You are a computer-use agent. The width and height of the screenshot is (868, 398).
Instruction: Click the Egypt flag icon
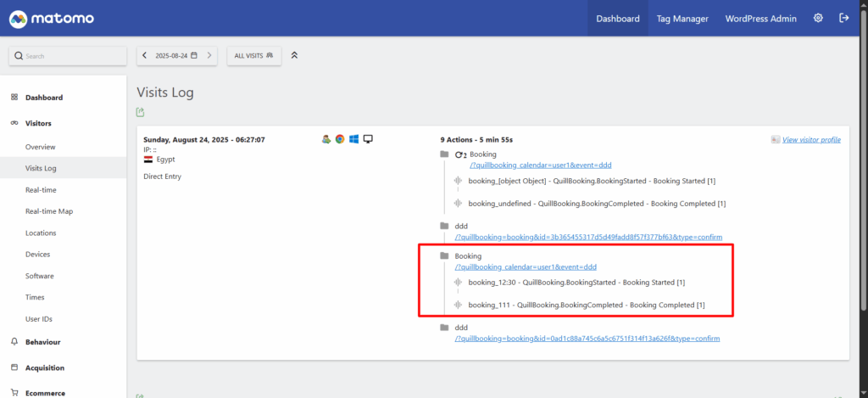[148, 159]
